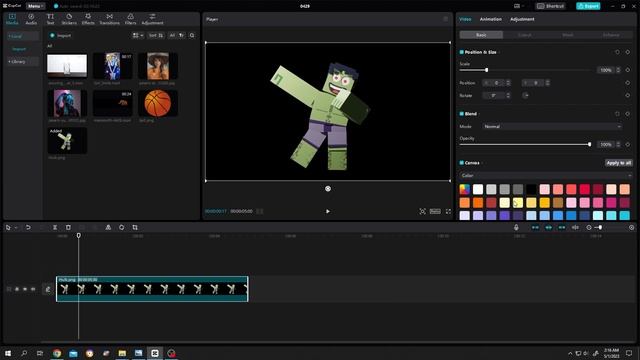Open the Blend Mode Normal dropdown

point(552,127)
